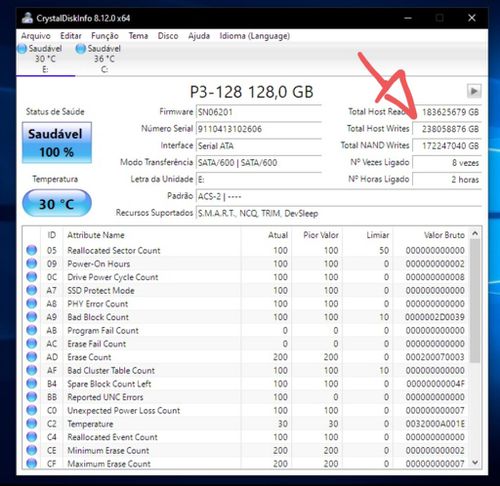Select the Power-On Hours attribute row

246,264
